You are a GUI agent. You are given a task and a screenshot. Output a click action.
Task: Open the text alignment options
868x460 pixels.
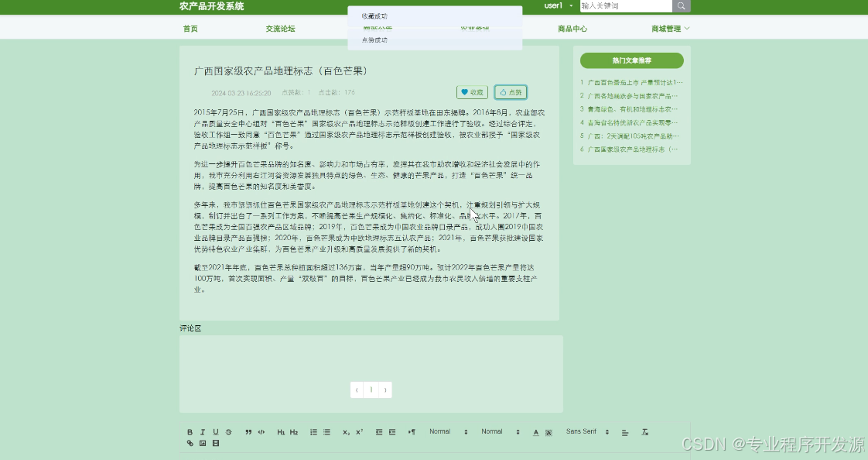pyautogui.click(x=625, y=432)
